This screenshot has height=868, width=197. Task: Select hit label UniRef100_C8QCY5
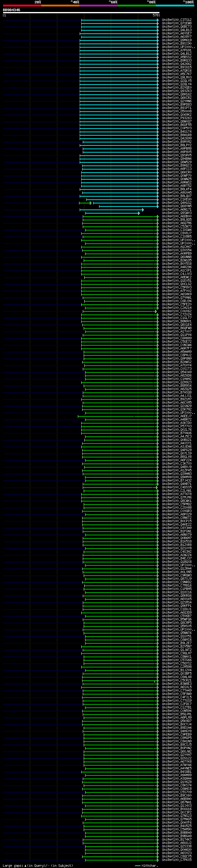(176, 856)
